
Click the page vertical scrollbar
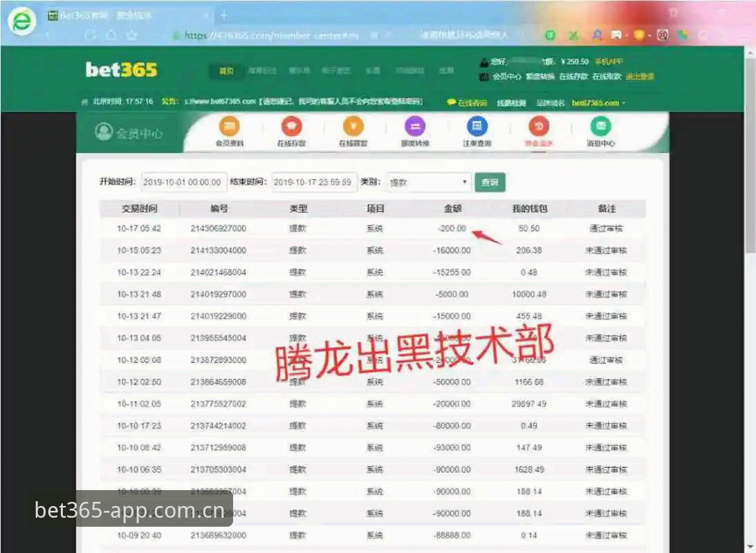750,154
